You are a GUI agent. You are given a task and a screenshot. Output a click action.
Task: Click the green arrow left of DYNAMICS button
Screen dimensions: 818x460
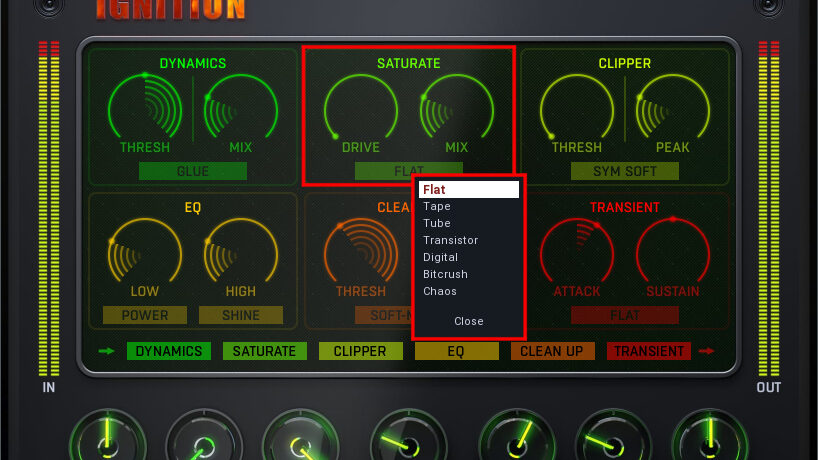point(106,351)
